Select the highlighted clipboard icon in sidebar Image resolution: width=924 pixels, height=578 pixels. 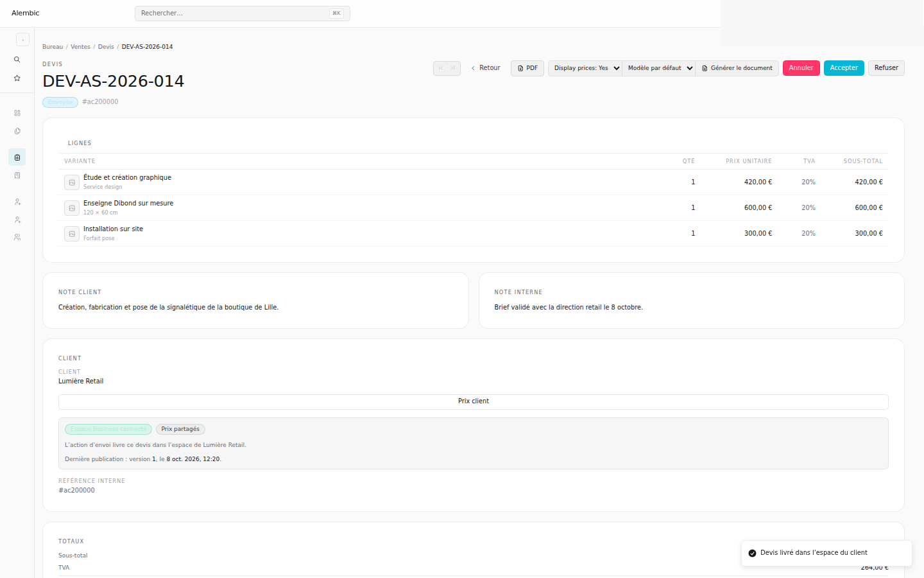[17, 157]
